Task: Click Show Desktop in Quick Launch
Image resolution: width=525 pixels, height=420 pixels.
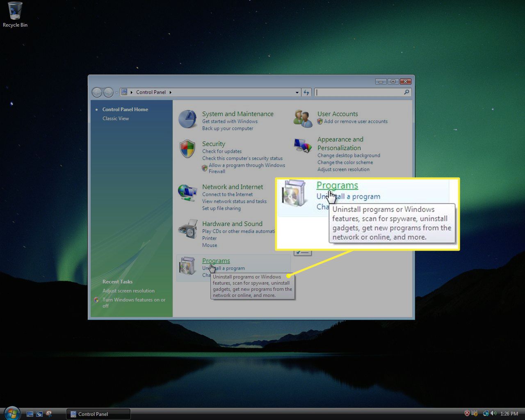Action: pos(30,414)
